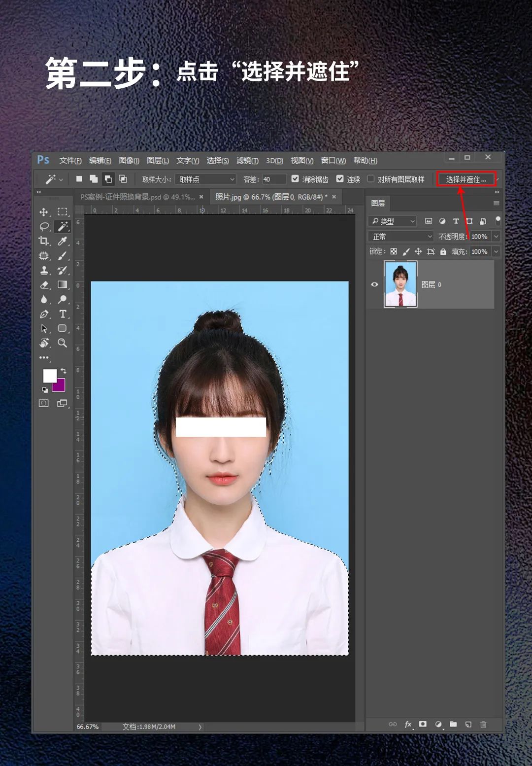Hide 图层 0 using eye icon
The image size is (532, 766).
tap(374, 284)
